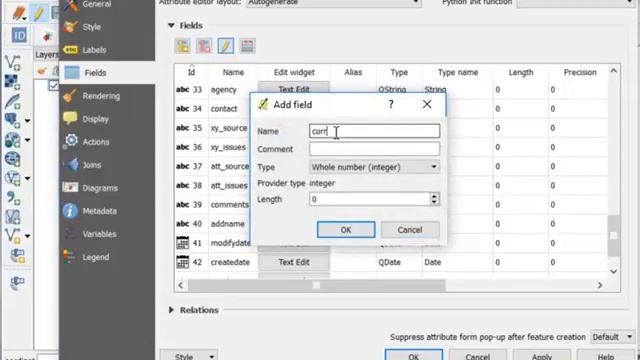The height and width of the screenshot is (360, 640).
Task: Click the Identify features ID icon in main toolbar
Action: tap(19, 36)
